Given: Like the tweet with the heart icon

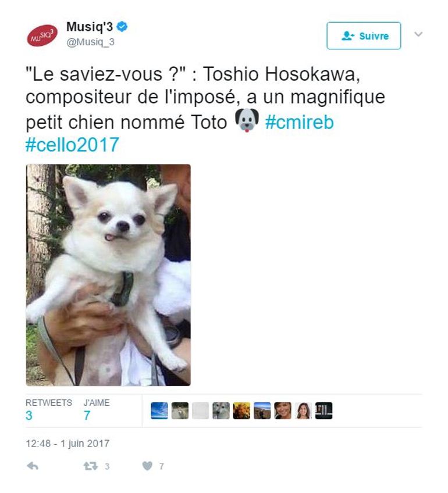Looking at the screenshot, I should pyautogui.click(x=147, y=466).
